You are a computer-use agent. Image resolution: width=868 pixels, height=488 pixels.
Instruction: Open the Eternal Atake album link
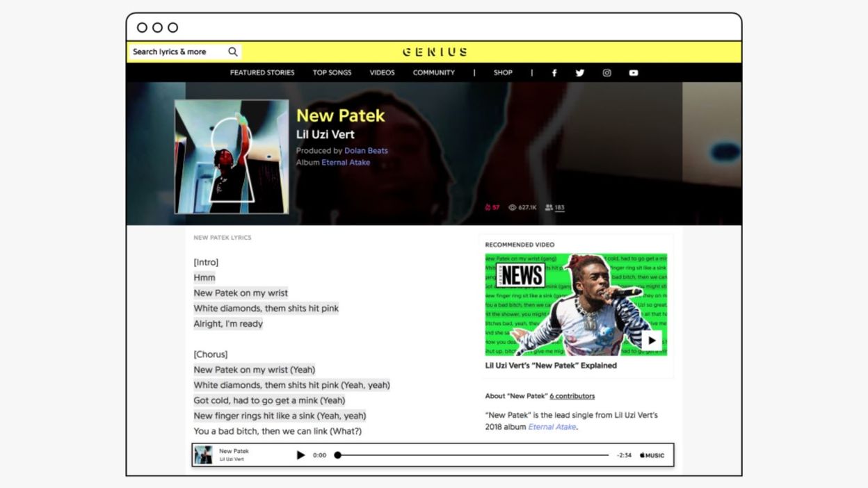(346, 162)
